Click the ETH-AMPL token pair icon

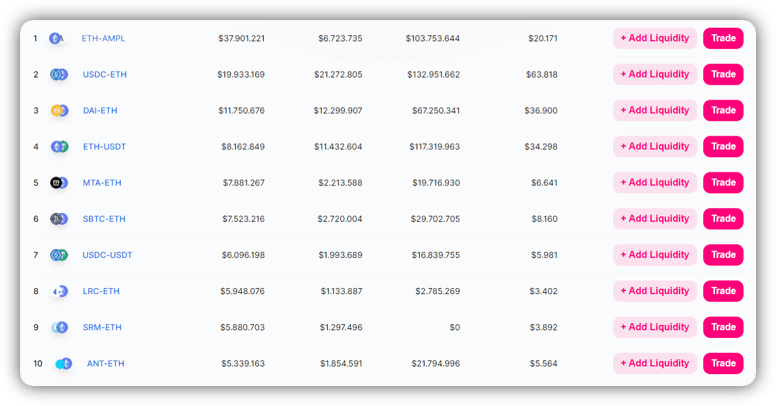point(57,38)
